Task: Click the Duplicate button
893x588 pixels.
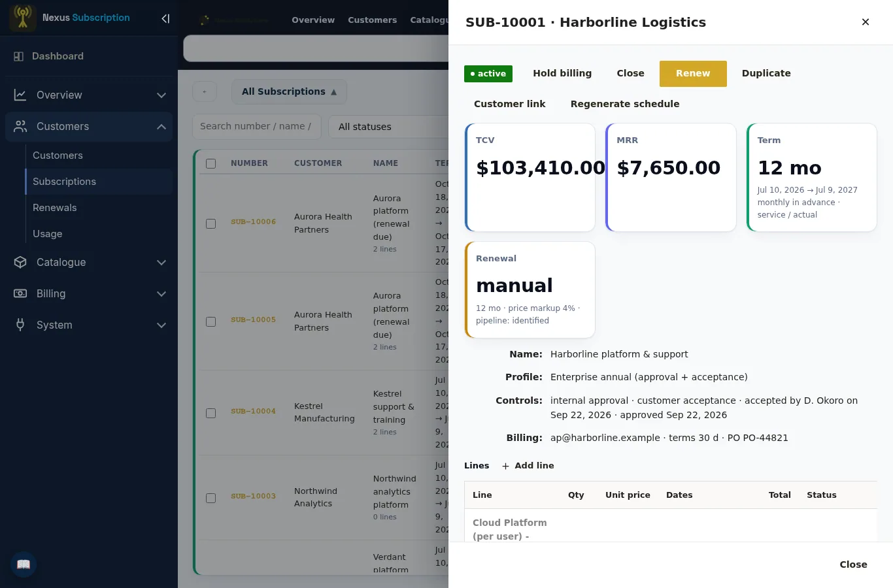Action: click(766, 74)
